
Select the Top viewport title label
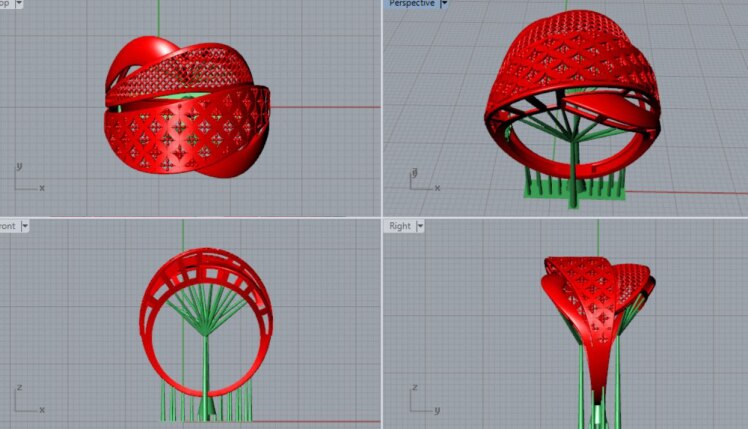[6, 4]
